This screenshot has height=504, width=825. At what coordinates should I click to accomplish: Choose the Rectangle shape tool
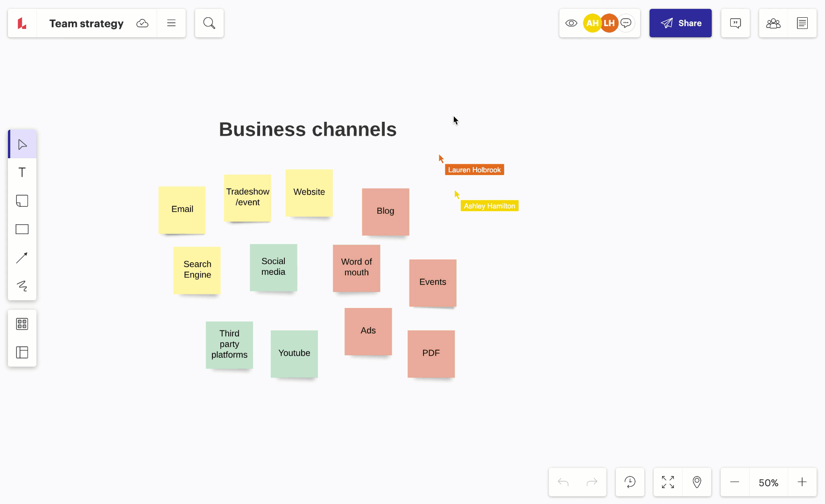[x=22, y=229]
